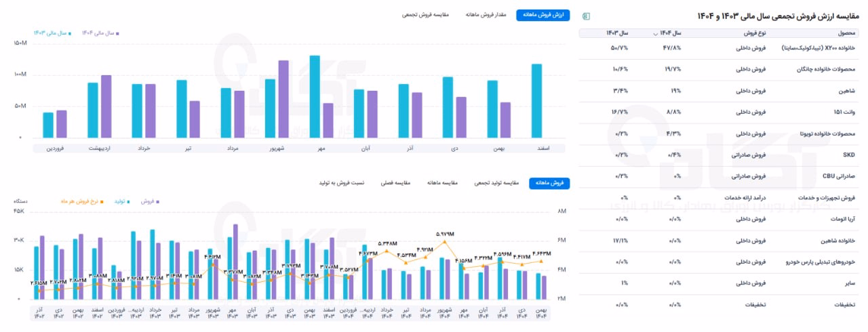Click the تخفیفات product cell
The image size is (868, 332).
tap(844, 304)
